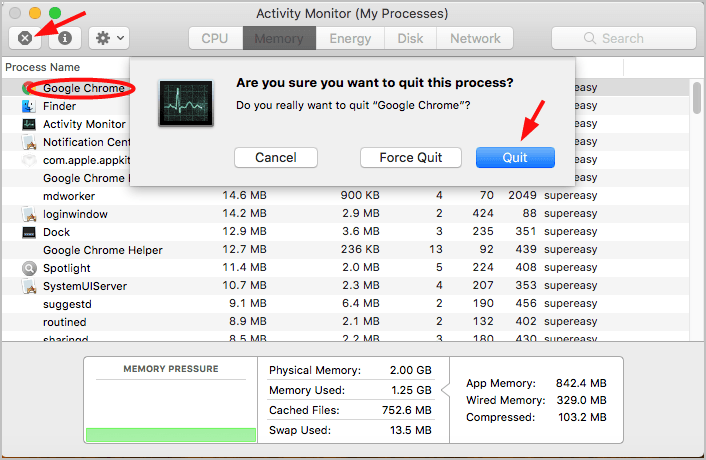Select the Spotlight process
Screen dimensions: 706x460
[x=346, y=268]
